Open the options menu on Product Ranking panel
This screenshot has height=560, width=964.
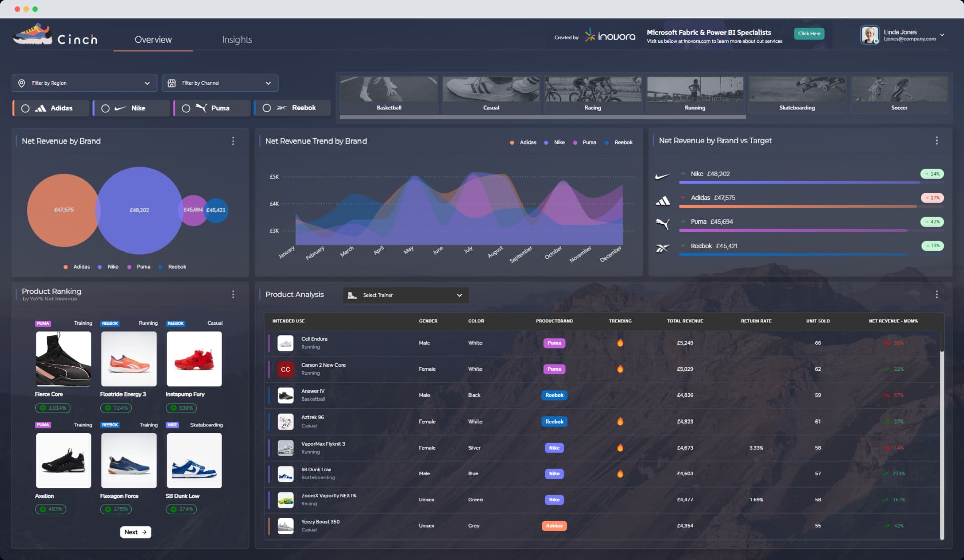(x=233, y=294)
